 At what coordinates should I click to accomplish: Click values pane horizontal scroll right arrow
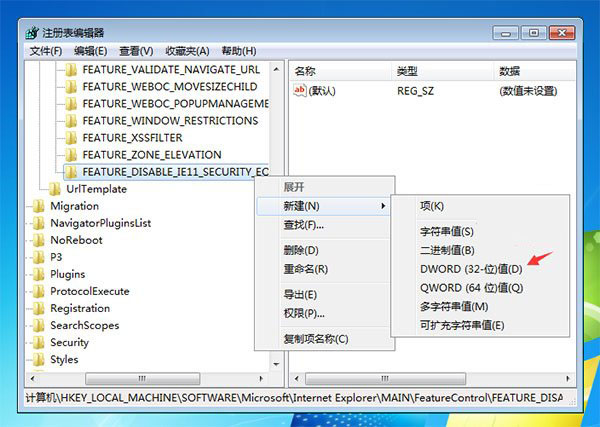pos(568,379)
